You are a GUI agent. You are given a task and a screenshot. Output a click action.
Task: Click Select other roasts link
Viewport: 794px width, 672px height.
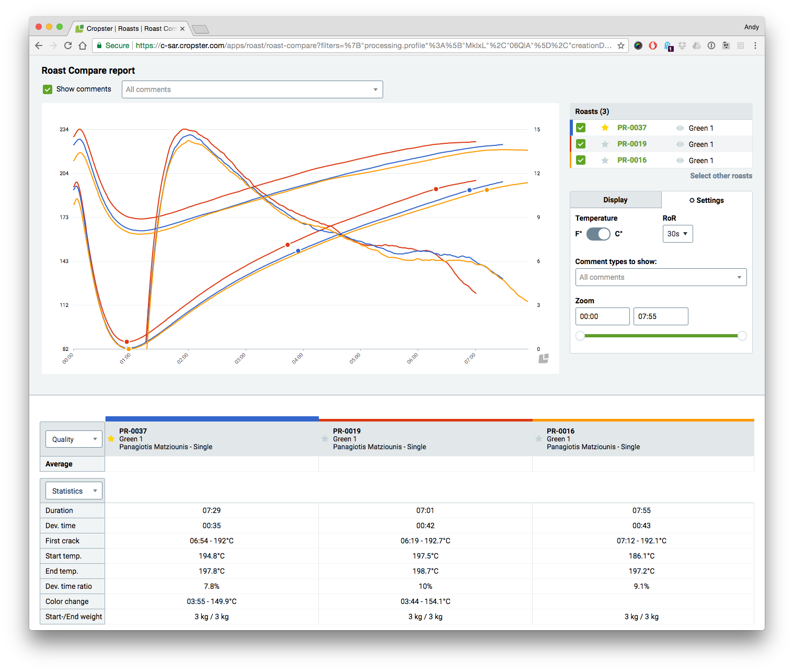click(721, 176)
